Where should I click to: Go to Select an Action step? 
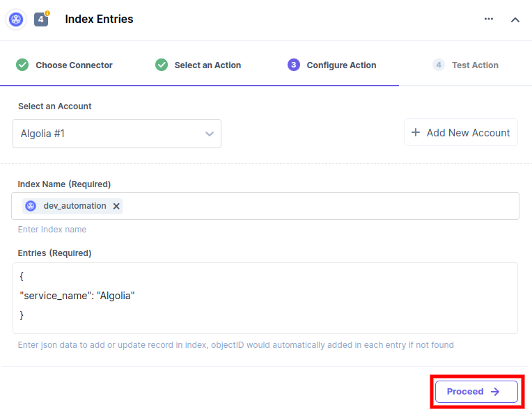(x=198, y=65)
